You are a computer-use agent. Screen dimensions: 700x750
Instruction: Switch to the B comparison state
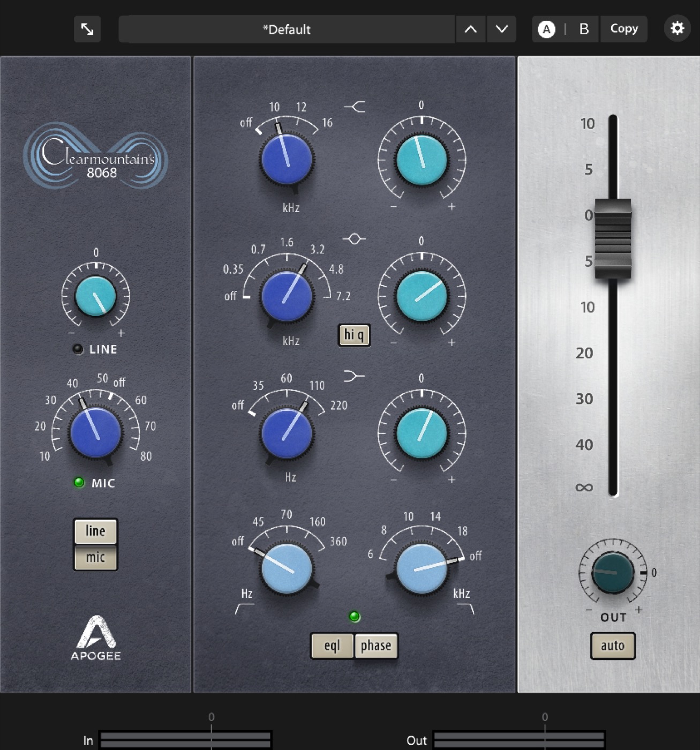[x=584, y=29]
